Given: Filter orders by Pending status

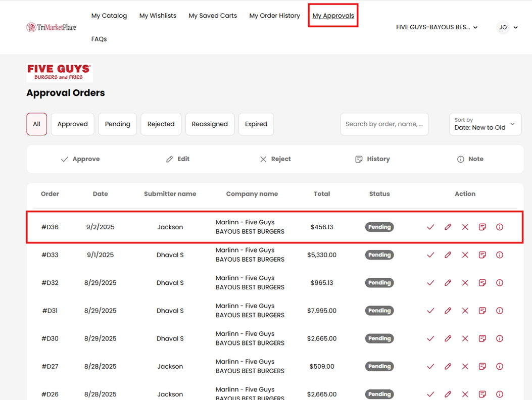Looking at the screenshot, I should (117, 124).
